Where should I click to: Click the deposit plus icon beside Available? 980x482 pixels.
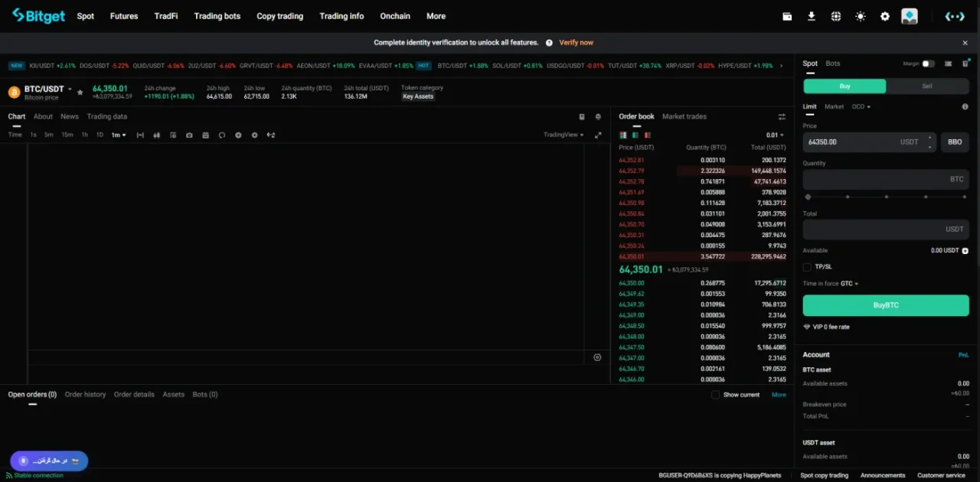965,251
